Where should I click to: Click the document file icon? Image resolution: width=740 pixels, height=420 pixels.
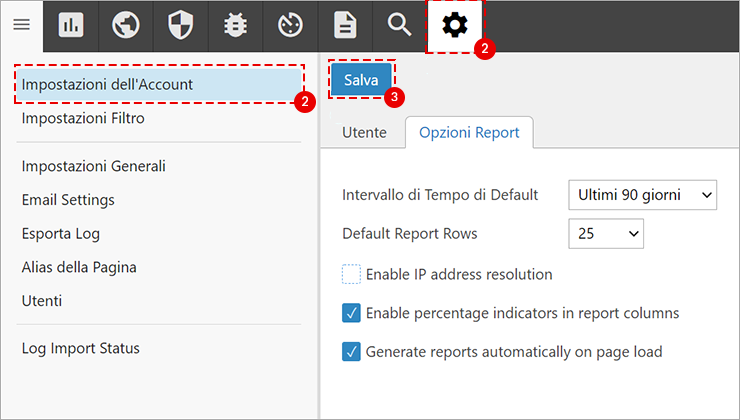pos(345,25)
